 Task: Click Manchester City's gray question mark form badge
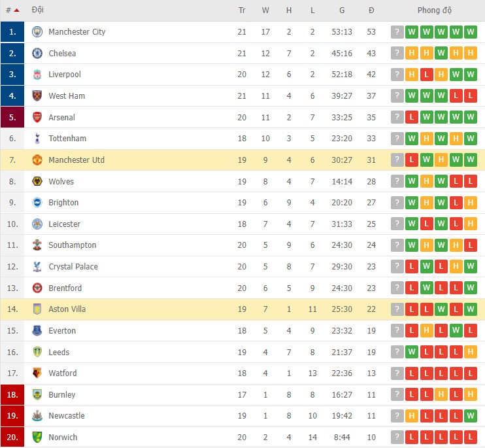(x=397, y=32)
